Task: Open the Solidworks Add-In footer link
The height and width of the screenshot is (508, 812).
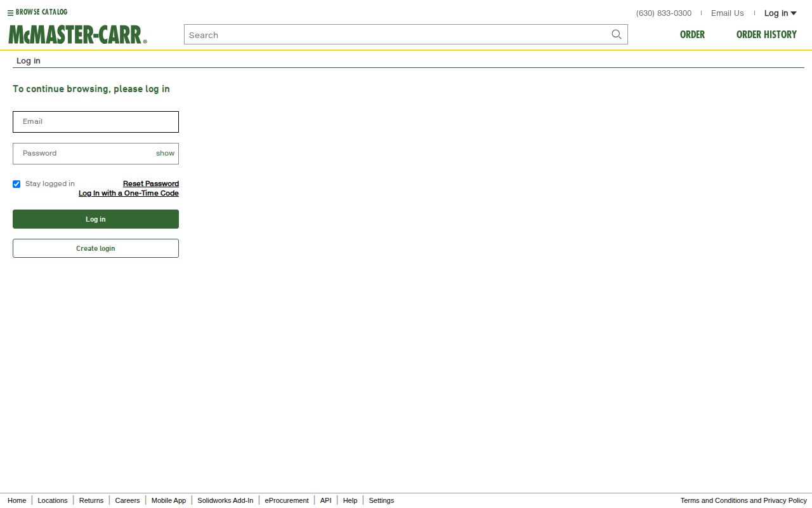Action: [x=225, y=500]
